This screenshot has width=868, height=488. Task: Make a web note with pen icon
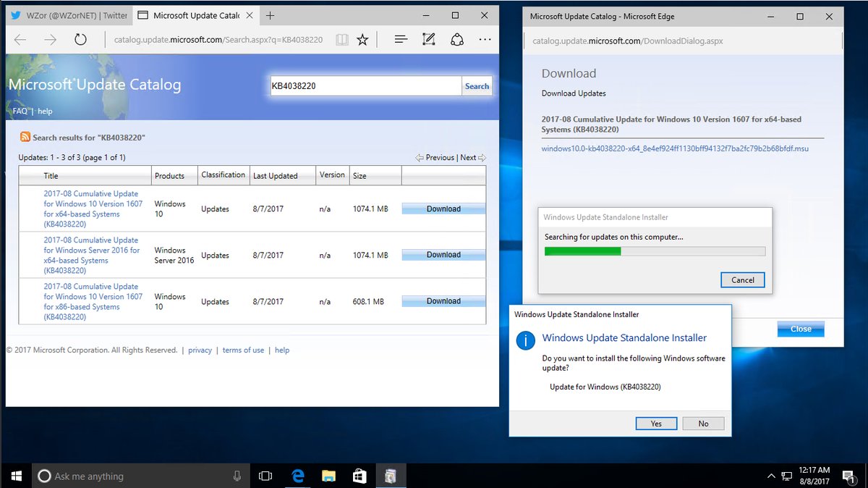(429, 40)
